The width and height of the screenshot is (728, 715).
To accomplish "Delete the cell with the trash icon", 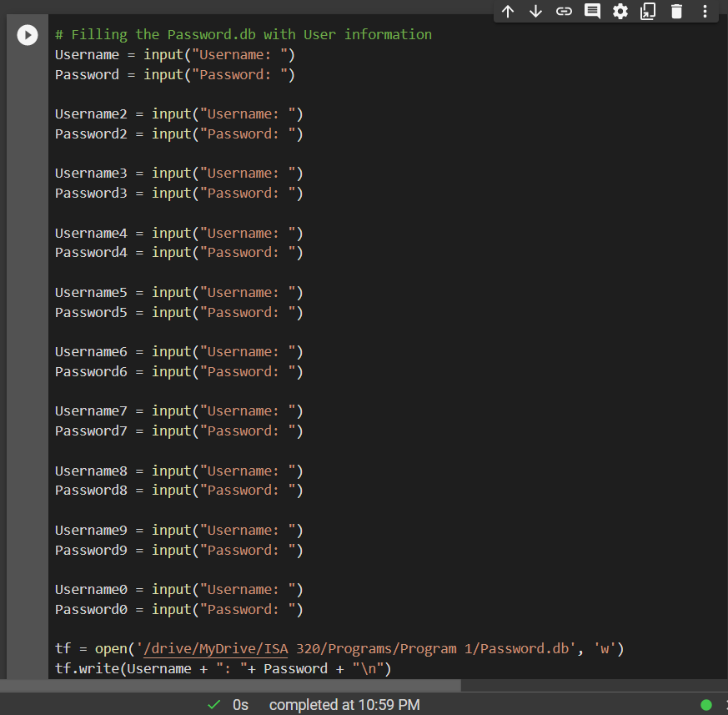I will click(676, 11).
